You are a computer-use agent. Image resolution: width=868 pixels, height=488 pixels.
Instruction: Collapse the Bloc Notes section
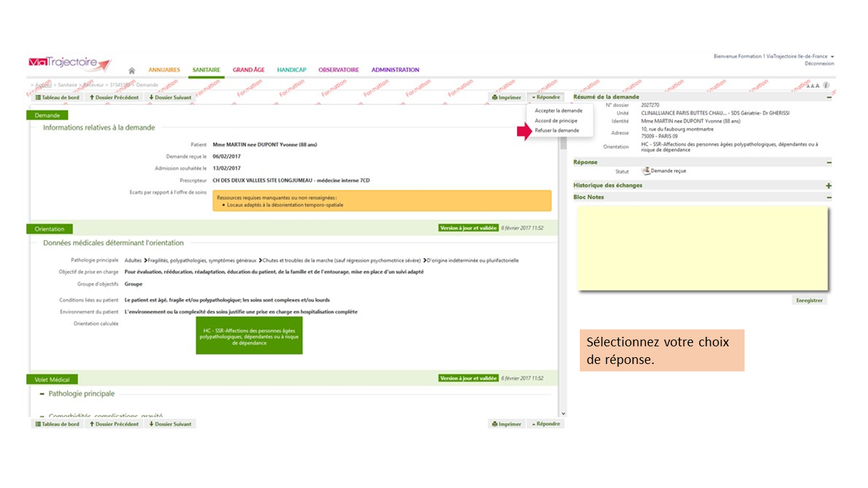(x=829, y=197)
